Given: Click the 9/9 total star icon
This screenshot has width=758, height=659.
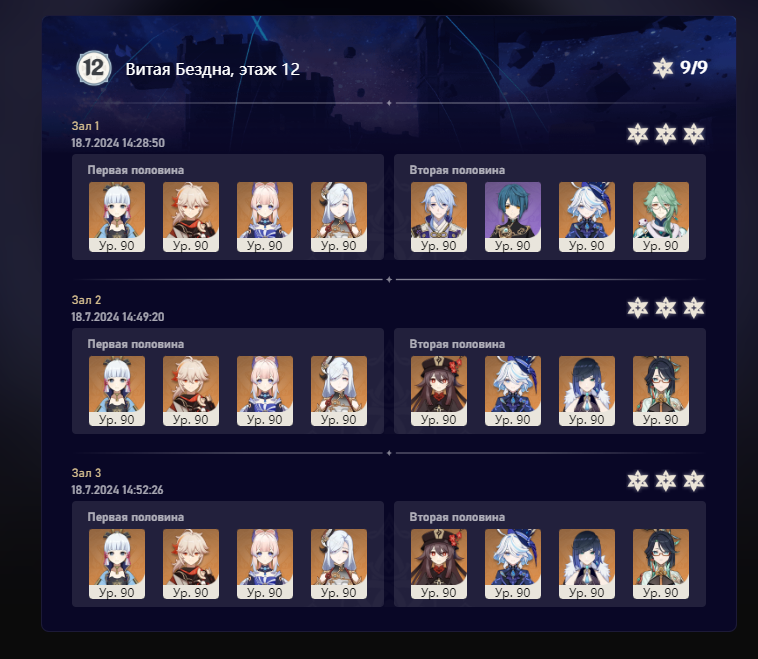Looking at the screenshot, I should point(663,68).
